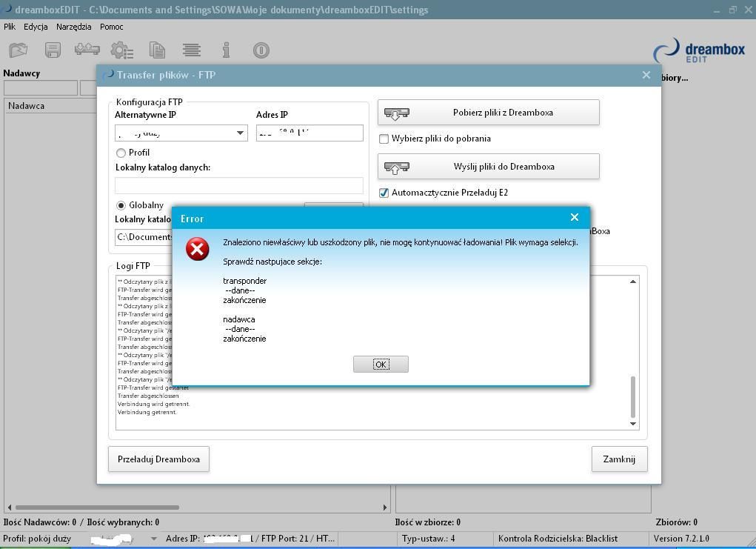Open the FTP transfer toolbar icon

(x=87, y=49)
